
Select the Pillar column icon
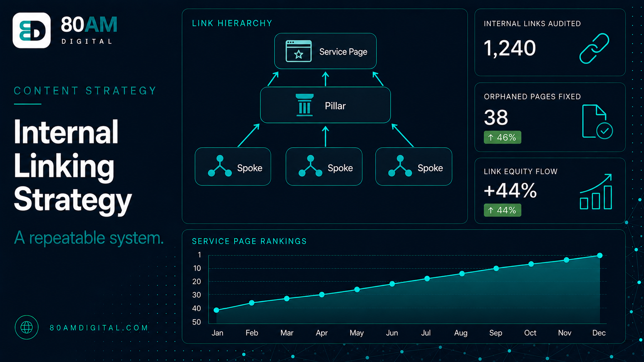[304, 105]
